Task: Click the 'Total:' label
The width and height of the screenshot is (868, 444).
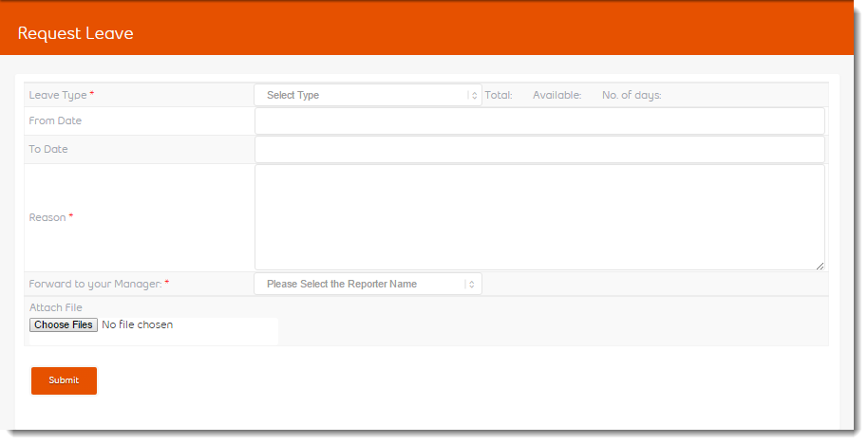Action: pos(499,95)
